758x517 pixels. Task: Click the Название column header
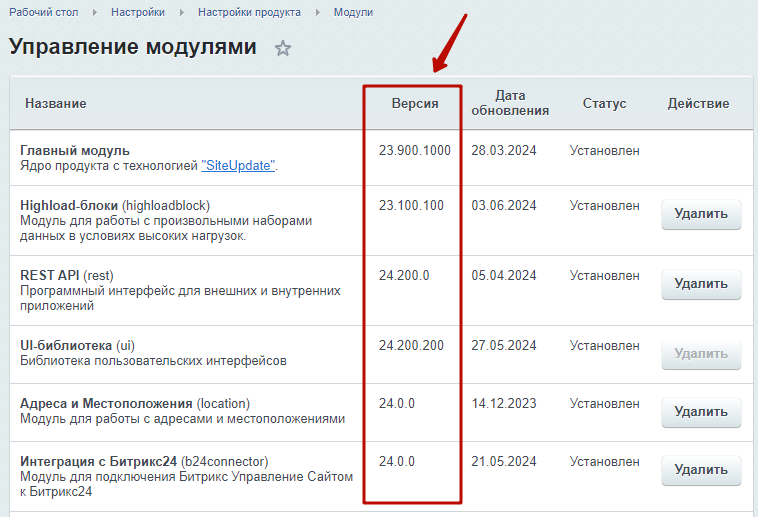pos(56,104)
